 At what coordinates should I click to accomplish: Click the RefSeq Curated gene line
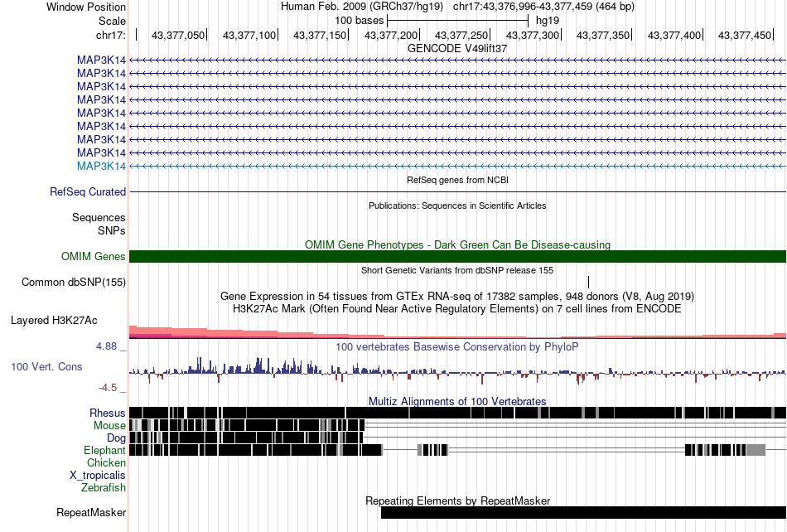tap(457, 191)
